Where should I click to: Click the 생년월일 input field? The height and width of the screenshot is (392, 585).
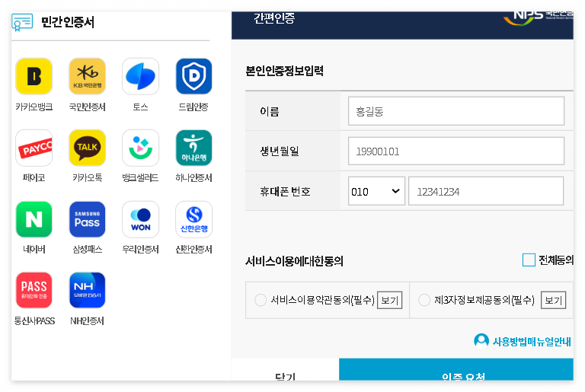[456, 151]
